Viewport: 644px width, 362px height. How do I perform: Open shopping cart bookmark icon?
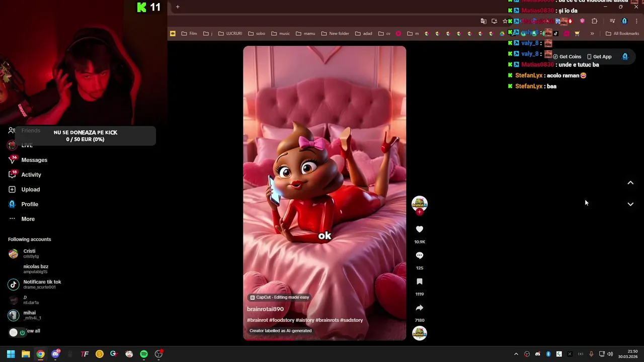click(577, 34)
